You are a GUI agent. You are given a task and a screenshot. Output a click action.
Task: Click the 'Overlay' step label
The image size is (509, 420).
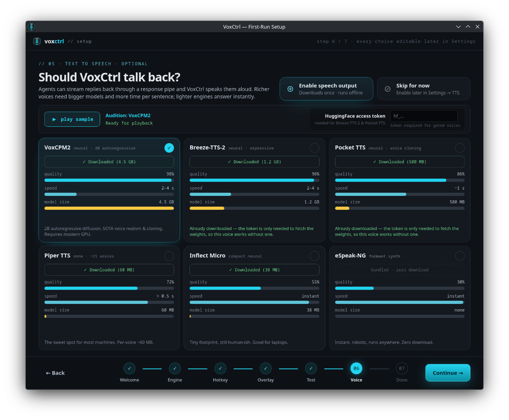265,380
